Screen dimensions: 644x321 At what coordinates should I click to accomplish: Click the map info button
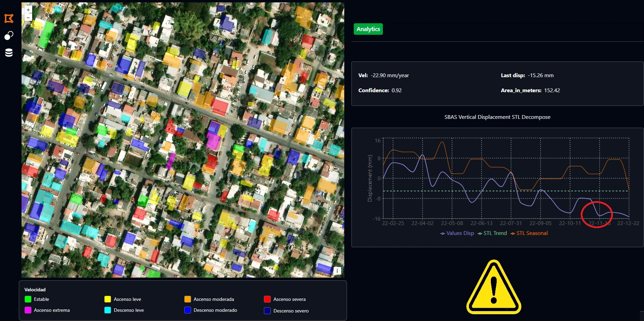coord(337,271)
